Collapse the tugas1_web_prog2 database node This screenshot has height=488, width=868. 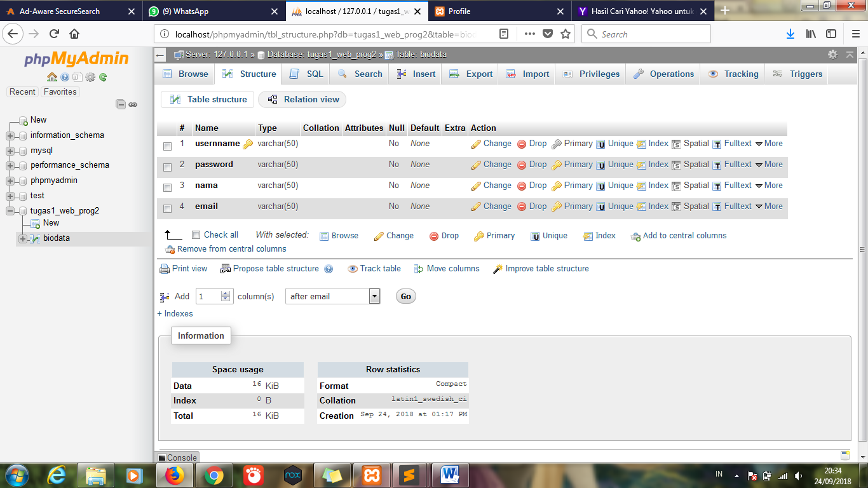point(10,211)
